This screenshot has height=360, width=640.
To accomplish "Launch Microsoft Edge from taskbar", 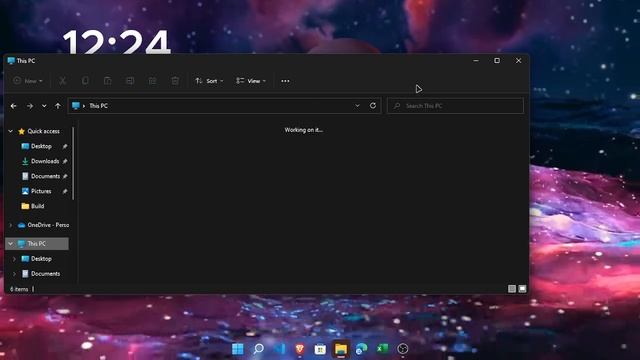I will [x=361, y=349].
